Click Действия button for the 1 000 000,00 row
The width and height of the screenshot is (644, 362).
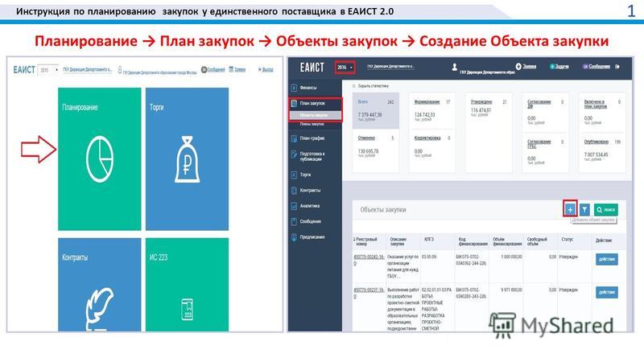click(x=607, y=259)
